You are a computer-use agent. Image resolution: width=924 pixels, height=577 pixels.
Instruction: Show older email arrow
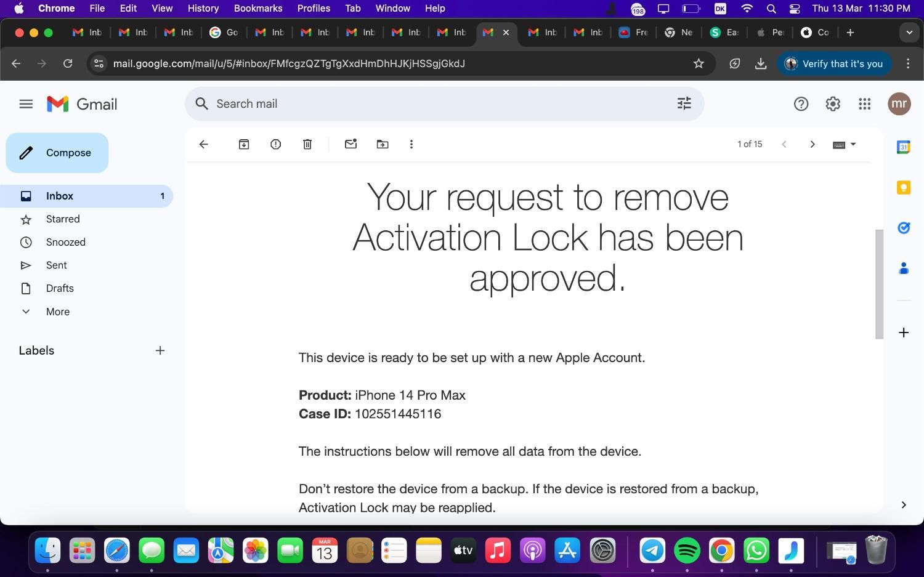pos(813,144)
